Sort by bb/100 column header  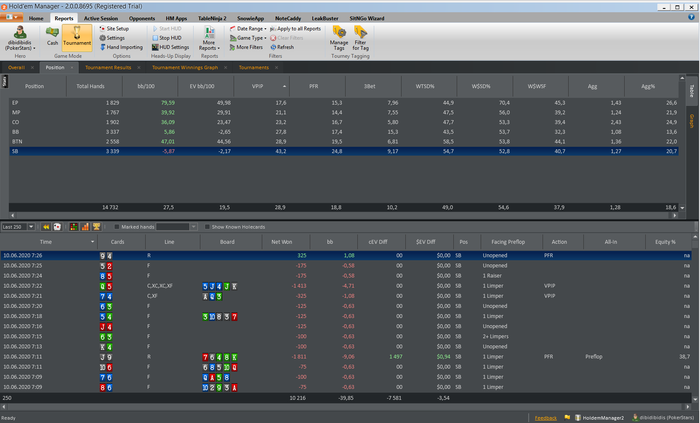click(x=150, y=86)
